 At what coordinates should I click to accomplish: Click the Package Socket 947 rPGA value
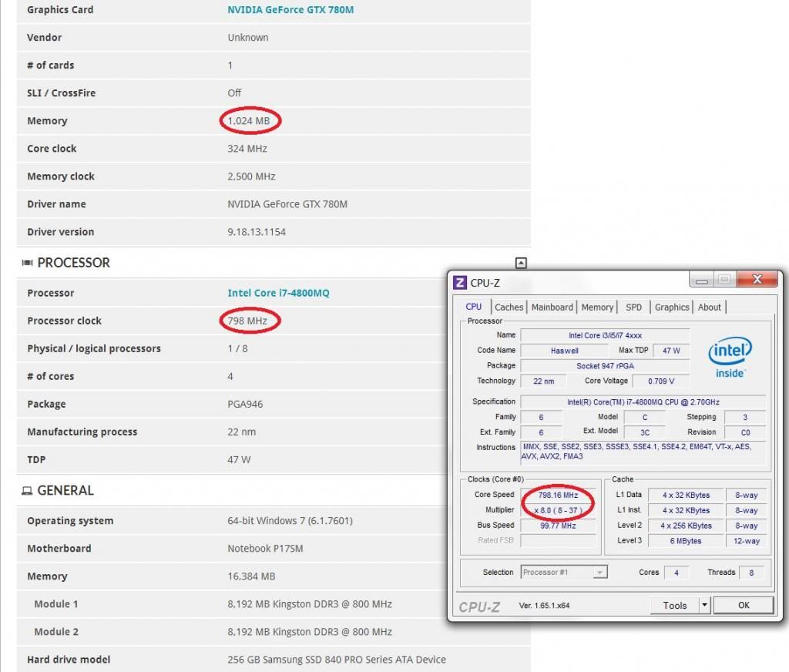click(605, 366)
